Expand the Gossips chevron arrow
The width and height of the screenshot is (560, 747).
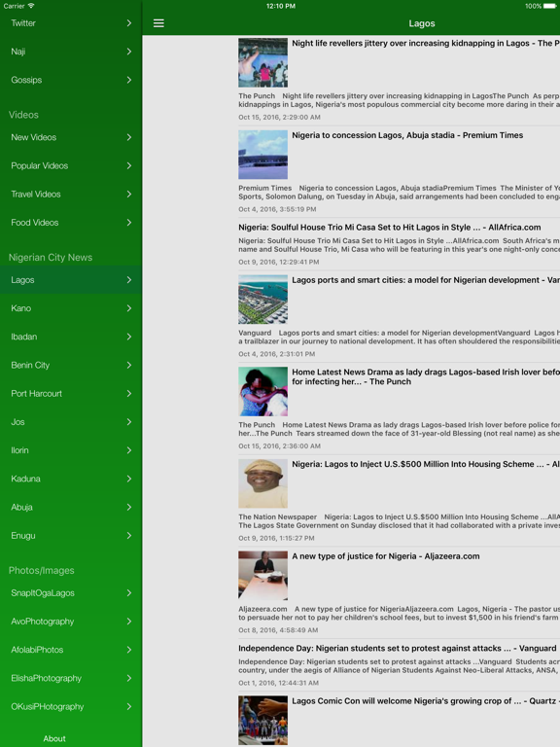pyautogui.click(x=129, y=80)
